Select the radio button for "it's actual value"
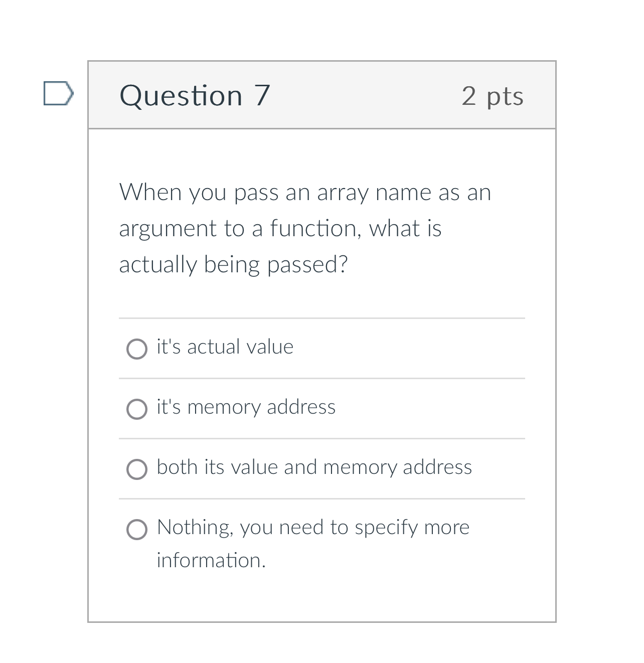Viewport: 644px width, 663px height. (x=136, y=348)
